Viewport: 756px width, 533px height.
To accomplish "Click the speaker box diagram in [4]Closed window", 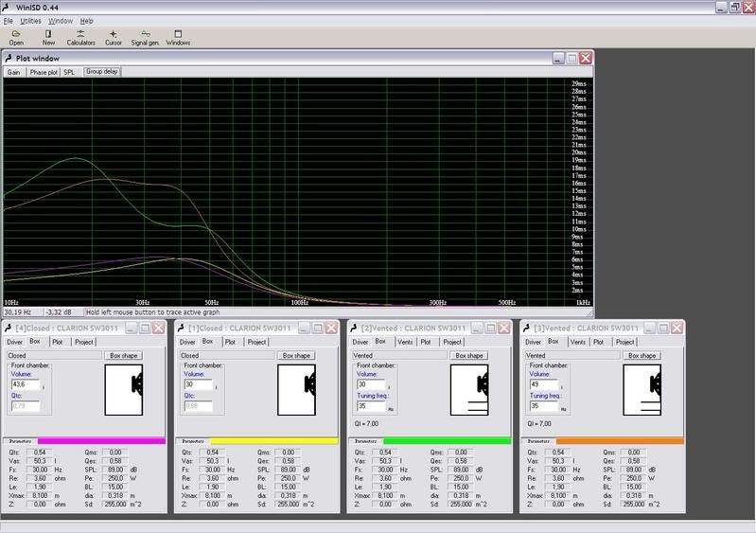I will 124,390.
